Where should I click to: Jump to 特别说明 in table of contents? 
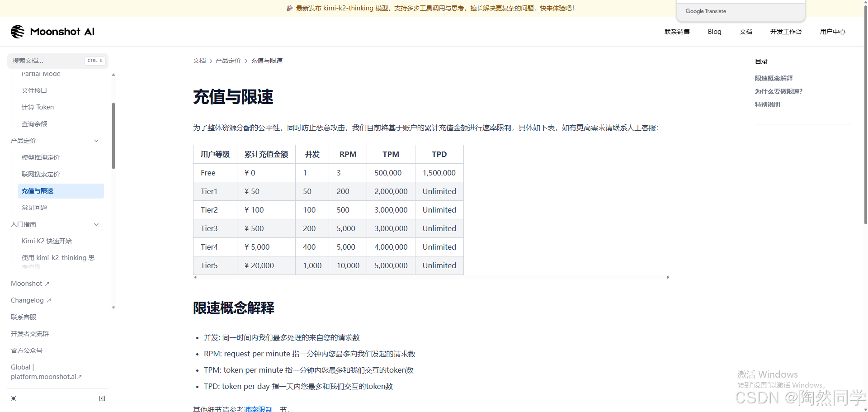tap(767, 104)
